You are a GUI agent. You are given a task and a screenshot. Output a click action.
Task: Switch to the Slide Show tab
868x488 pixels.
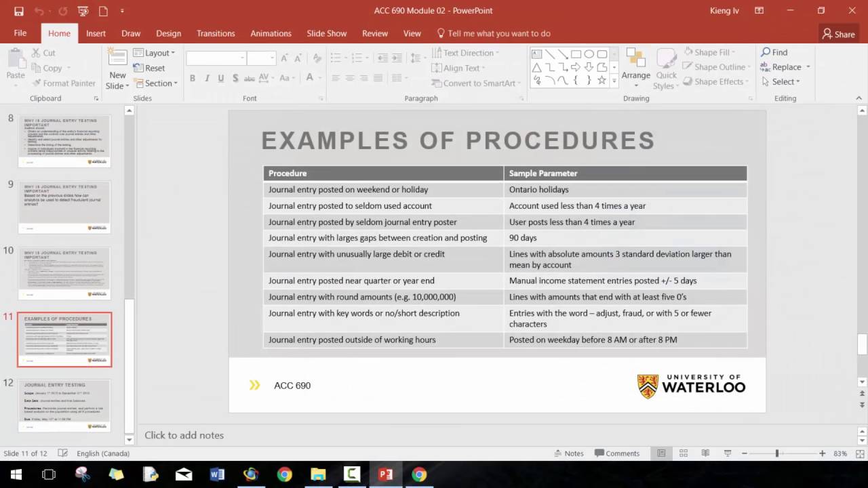click(326, 33)
